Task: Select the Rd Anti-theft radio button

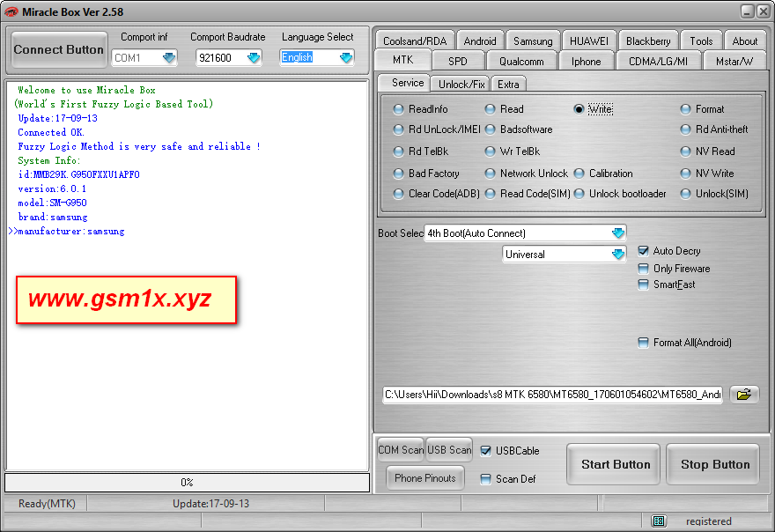Action: (x=685, y=129)
